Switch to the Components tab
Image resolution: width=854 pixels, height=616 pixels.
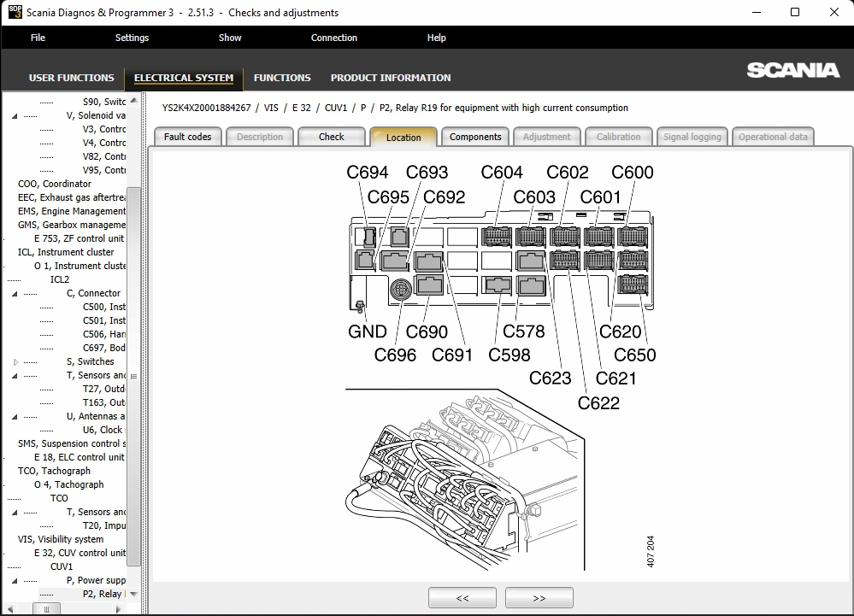475,137
